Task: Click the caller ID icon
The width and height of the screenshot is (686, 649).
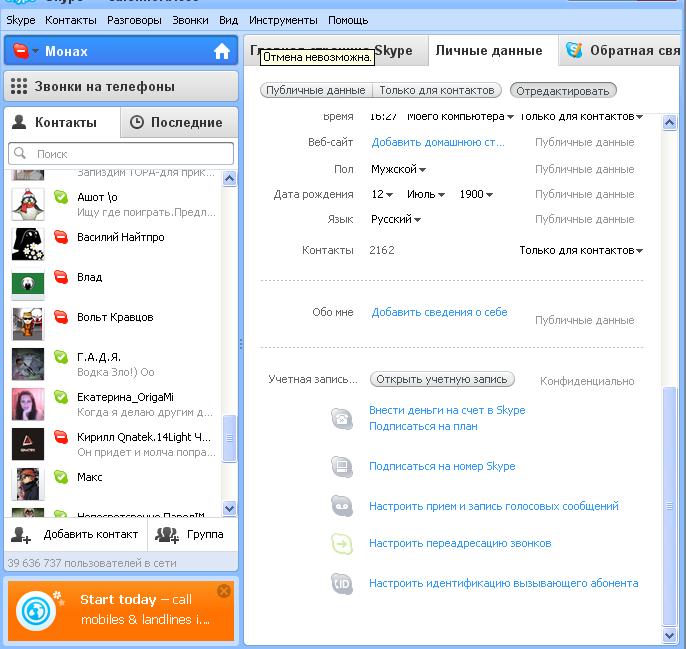Action: click(342, 584)
